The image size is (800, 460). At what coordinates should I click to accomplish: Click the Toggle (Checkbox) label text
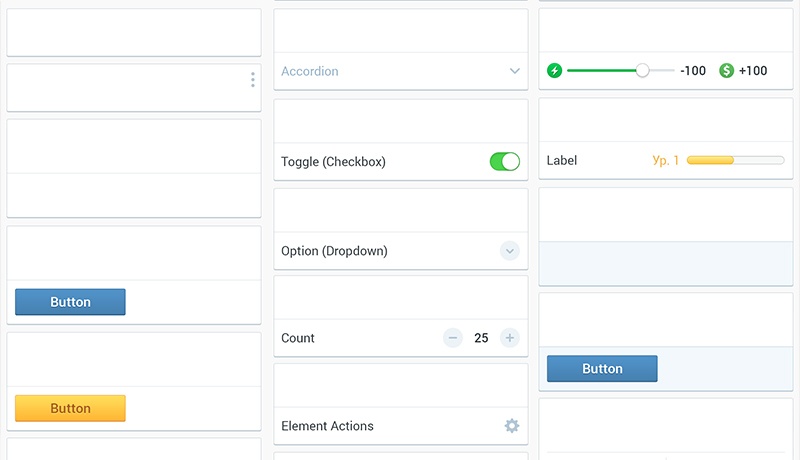pos(333,162)
